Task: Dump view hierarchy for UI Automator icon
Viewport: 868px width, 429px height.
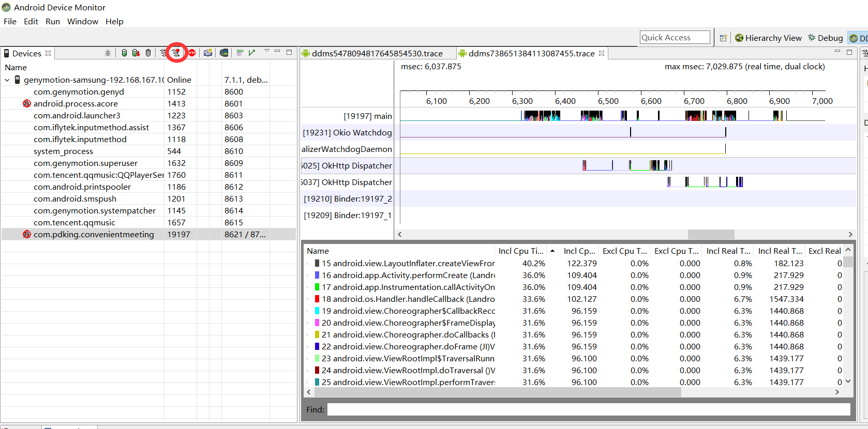Action: (224, 53)
